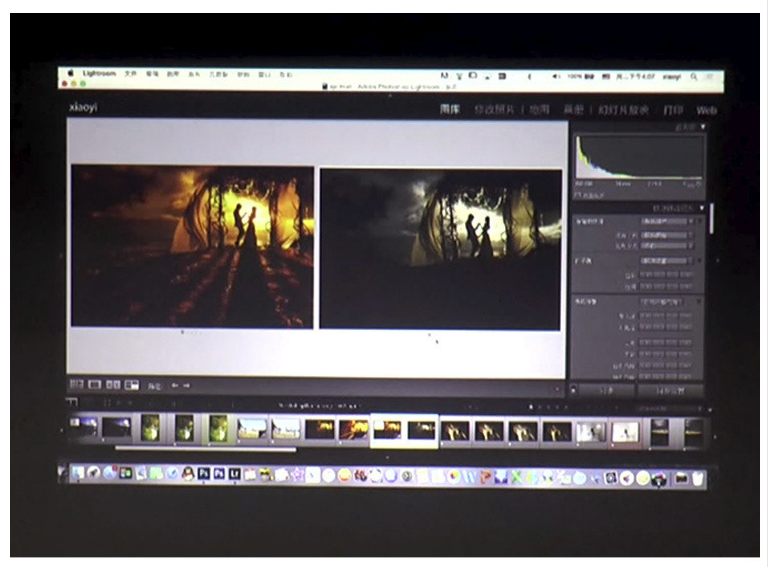The image size is (768, 567).
Task: Open Finder from the Dock
Action: tap(78, 472)
